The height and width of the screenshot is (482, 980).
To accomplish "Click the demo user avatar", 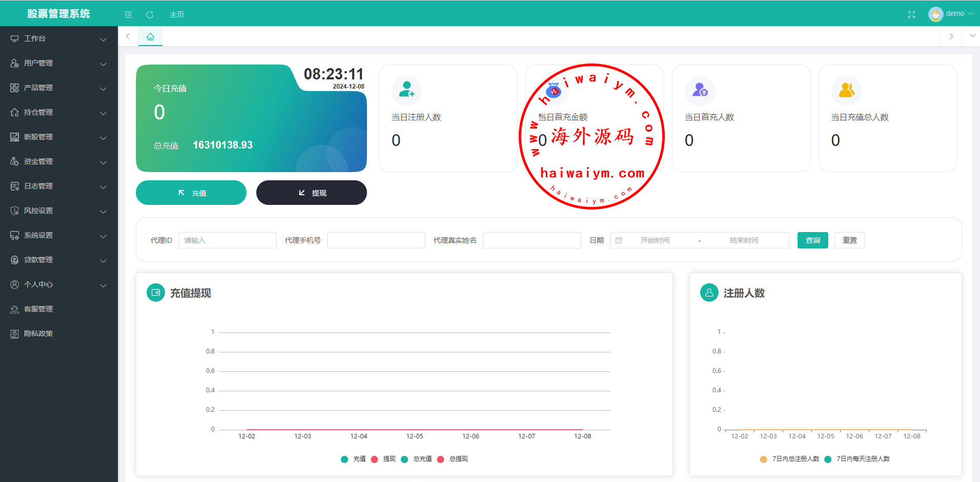I will 935,14.
